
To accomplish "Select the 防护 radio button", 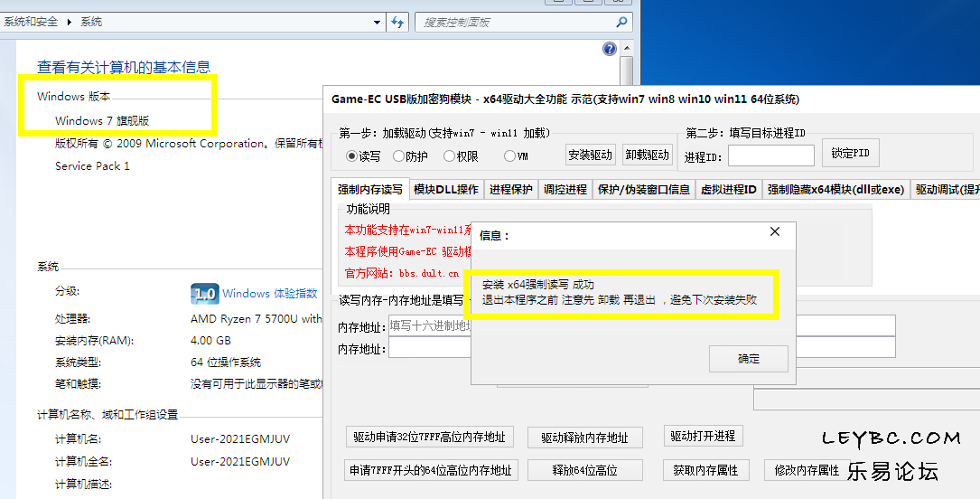I will coord(398,156).
